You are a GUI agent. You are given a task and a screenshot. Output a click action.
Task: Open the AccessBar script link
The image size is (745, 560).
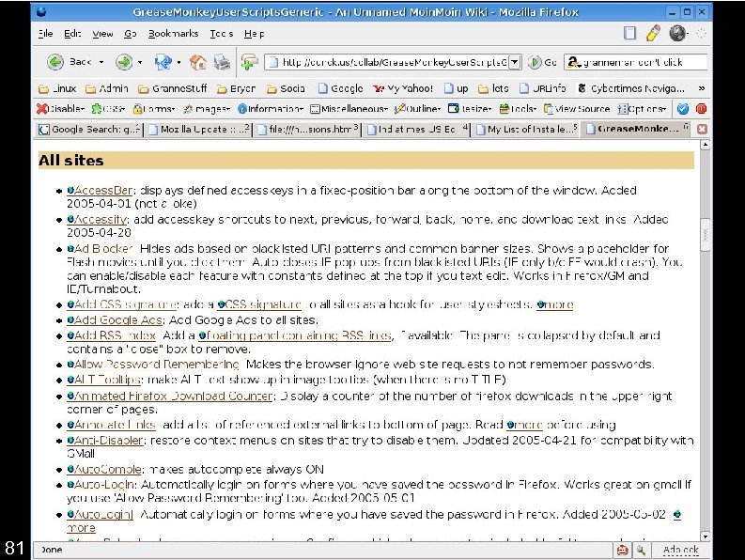103,191
